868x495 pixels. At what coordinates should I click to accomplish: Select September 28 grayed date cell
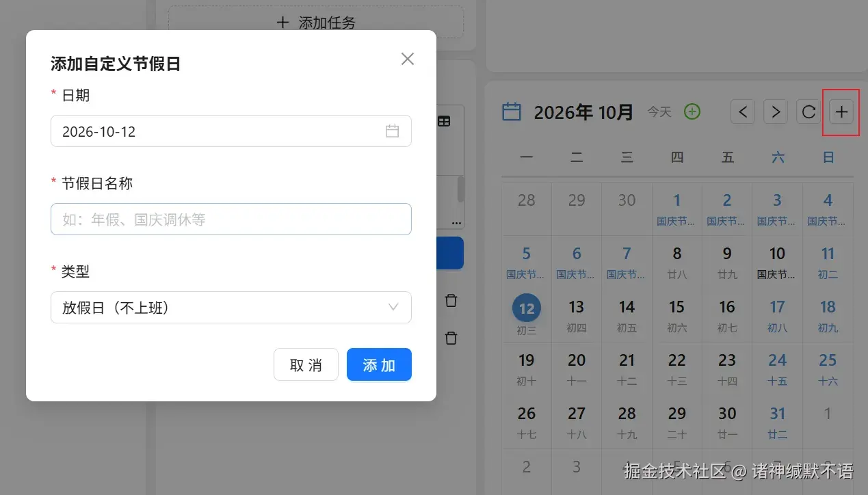[x=527, y=209]
